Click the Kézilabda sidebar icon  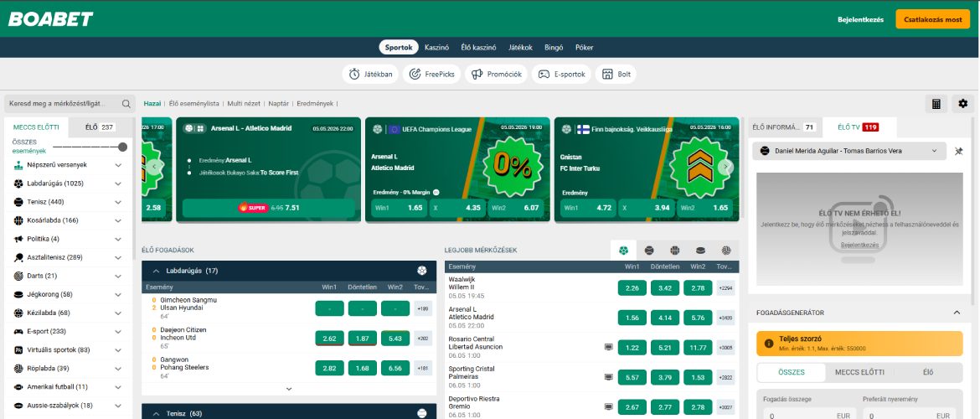tap(18, 313)
